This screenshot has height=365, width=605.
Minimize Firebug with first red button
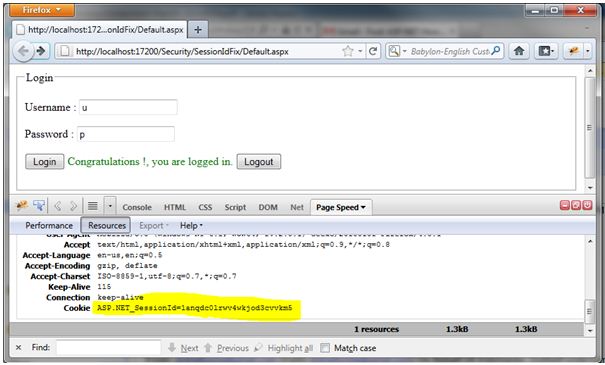tap(565, 205)
